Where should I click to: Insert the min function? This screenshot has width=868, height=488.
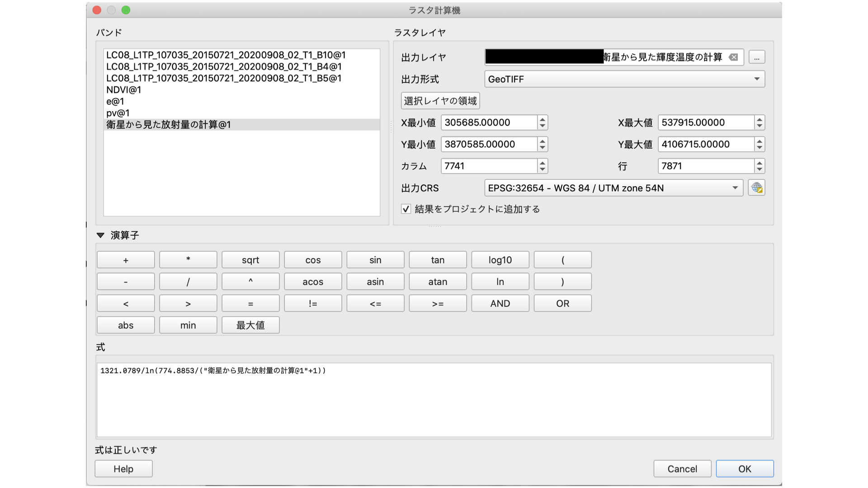coord(188,325)
